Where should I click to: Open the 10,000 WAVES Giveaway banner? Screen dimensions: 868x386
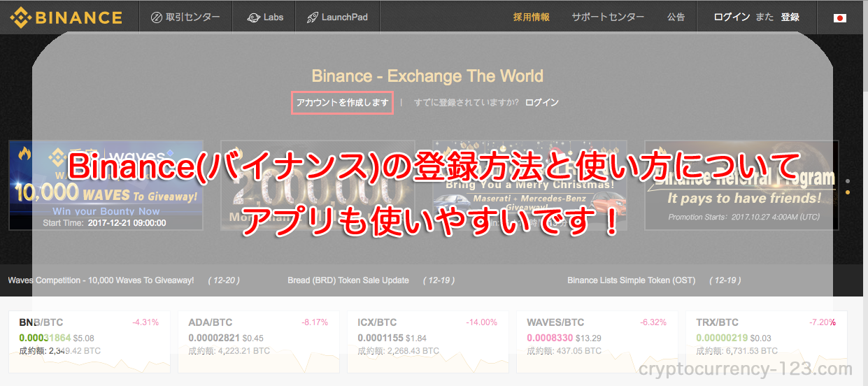pos(106,185)
